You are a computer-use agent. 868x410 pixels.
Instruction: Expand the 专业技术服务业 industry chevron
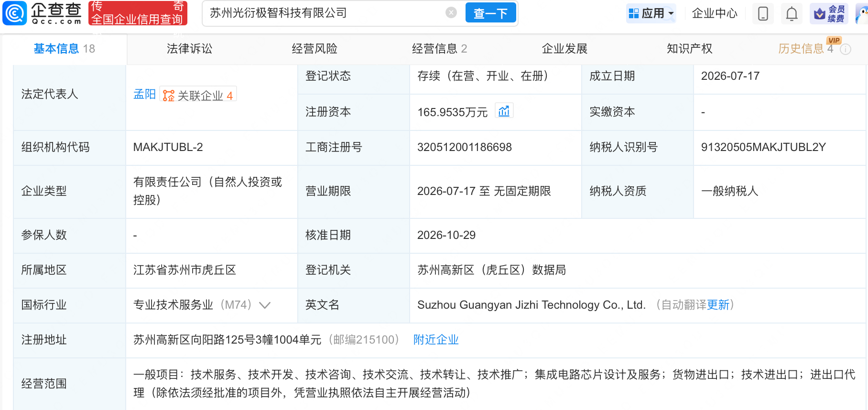265,305
